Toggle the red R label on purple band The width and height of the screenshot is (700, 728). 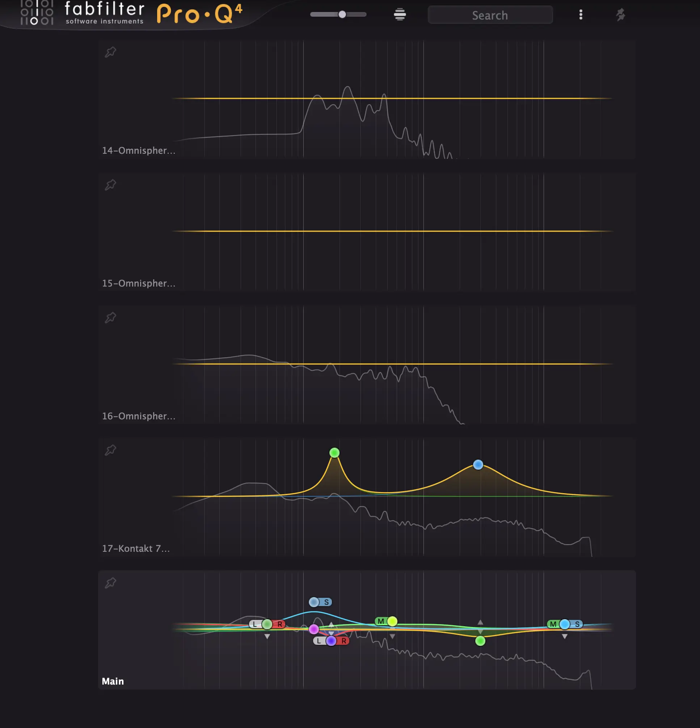pos(344,641)
